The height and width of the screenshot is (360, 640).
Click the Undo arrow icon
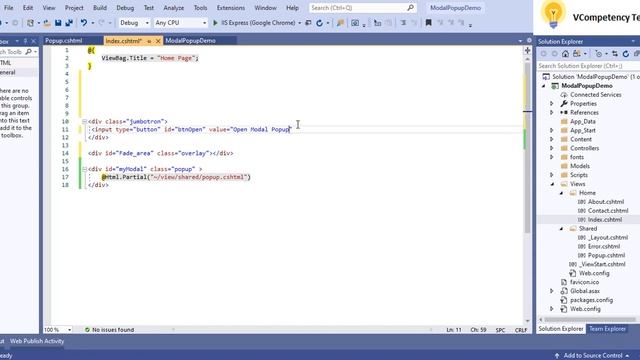pyautogui.click(x=84, y=23)
